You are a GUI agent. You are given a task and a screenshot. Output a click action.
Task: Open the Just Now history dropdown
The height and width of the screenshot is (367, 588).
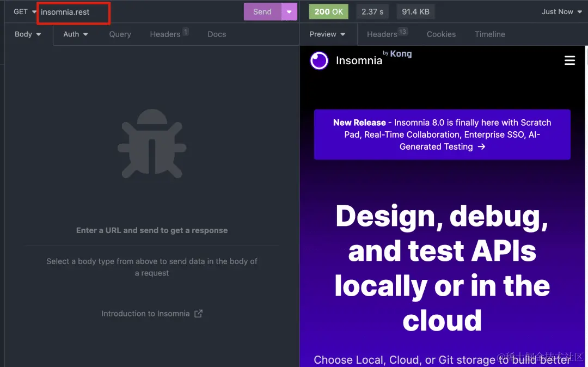coord(561,11)
